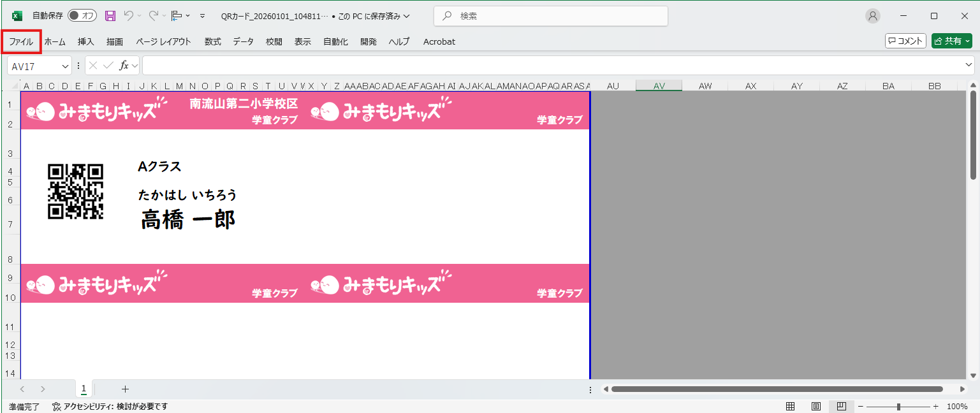Select Page Break Preview view icon
Viewport: 980px width, 413px height.
[841, 407]
